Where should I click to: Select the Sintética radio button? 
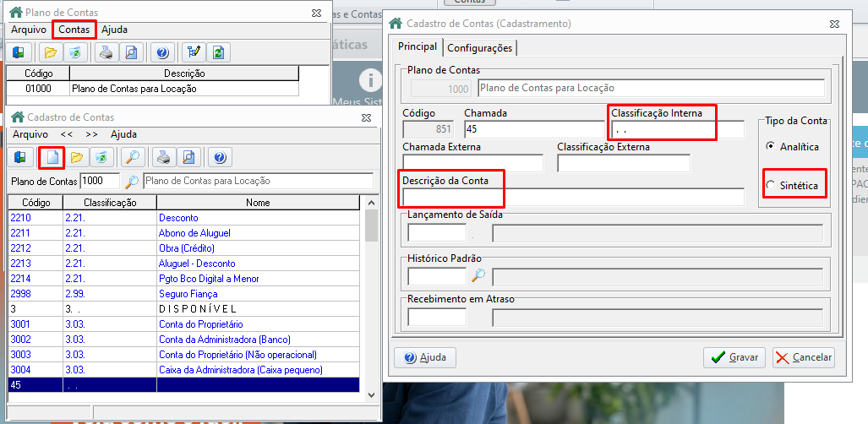coord(770,186)
